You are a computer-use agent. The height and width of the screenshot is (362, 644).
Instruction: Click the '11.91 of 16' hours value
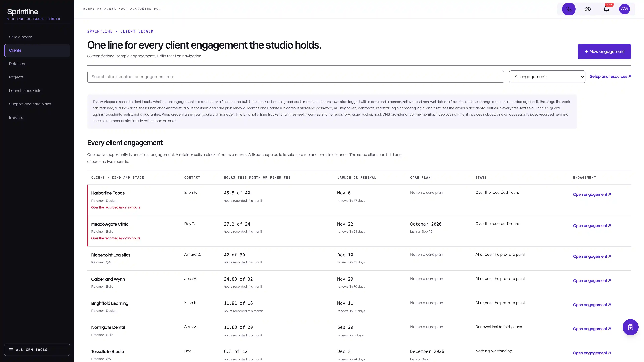238,303
